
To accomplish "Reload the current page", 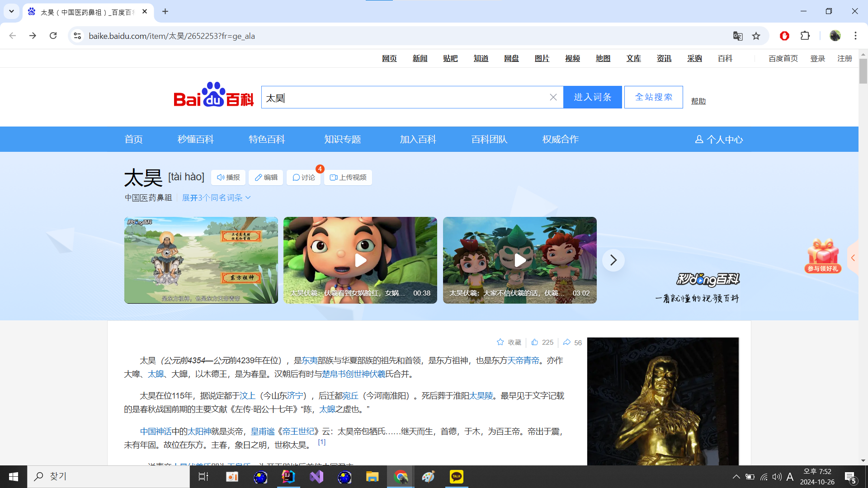I will pos(53,36).
